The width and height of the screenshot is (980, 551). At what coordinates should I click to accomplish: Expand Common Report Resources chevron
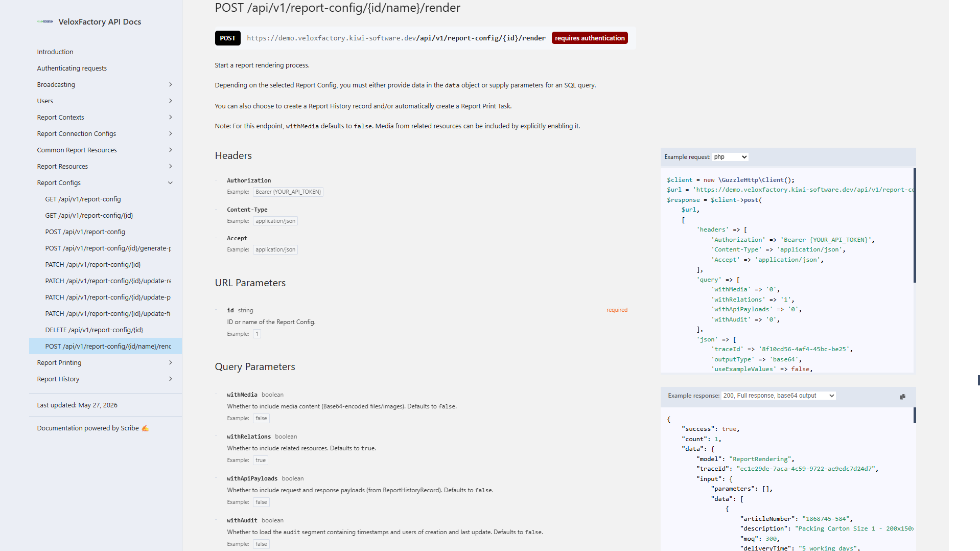pyautogui.click(x=171, y=150)
